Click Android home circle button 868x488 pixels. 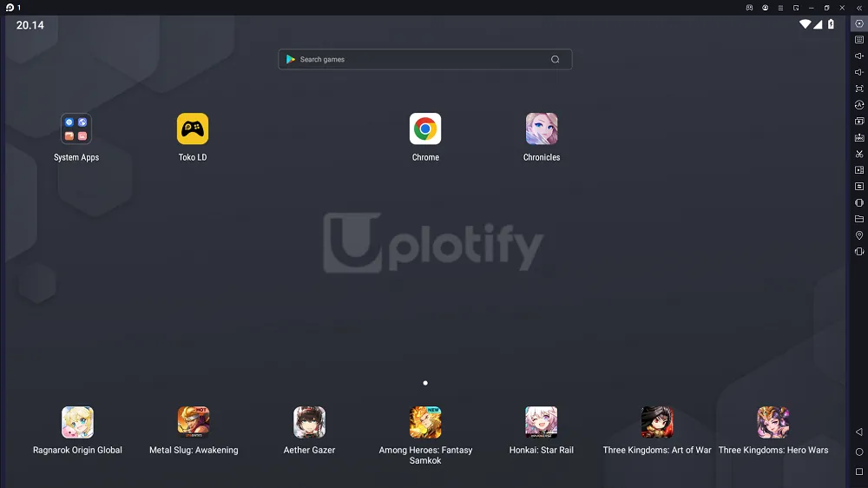point(859,452)
